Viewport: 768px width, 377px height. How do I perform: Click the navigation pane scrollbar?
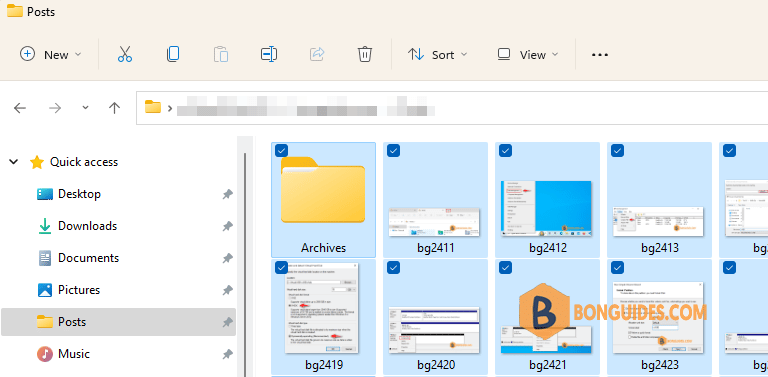coord(245,264)
